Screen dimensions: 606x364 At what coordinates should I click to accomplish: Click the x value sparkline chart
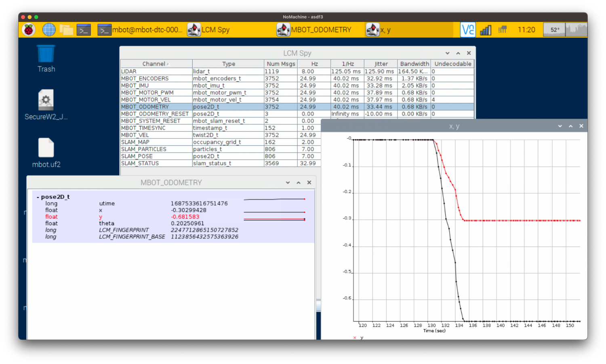[x=274, y=212]
